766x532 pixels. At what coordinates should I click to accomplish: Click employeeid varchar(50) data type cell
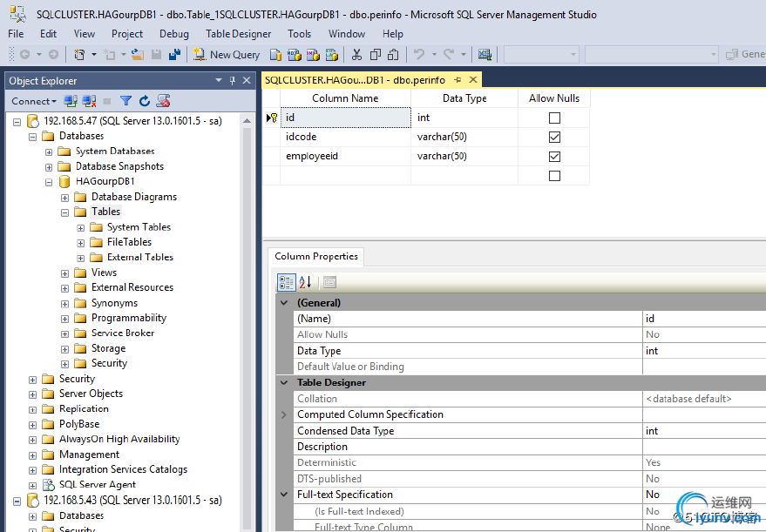click(x=464, y=156)
